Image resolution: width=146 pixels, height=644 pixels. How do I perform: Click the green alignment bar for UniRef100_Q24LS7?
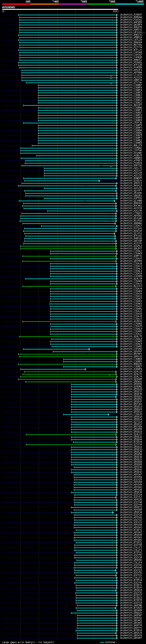[x=71, y=435]
